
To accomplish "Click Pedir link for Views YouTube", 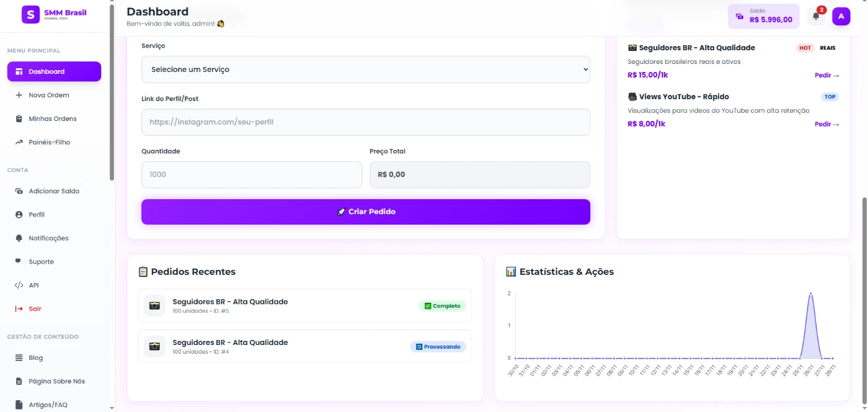I will click(826, 124).
